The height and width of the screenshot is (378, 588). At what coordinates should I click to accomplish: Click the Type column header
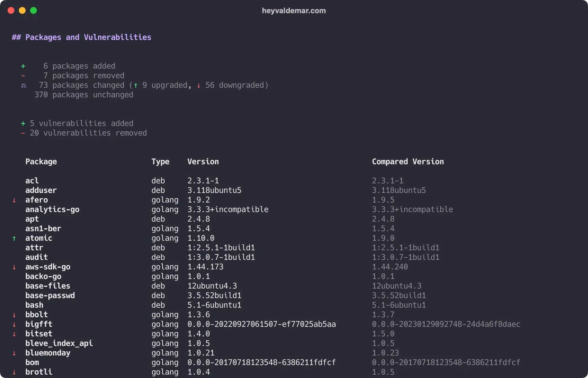(x=160, y=162)
